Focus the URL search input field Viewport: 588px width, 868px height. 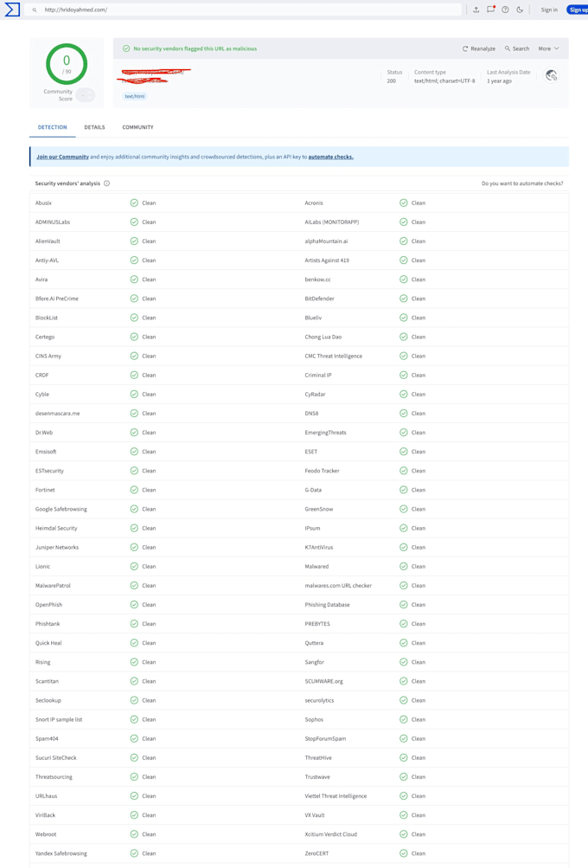[x=243, y=10]
